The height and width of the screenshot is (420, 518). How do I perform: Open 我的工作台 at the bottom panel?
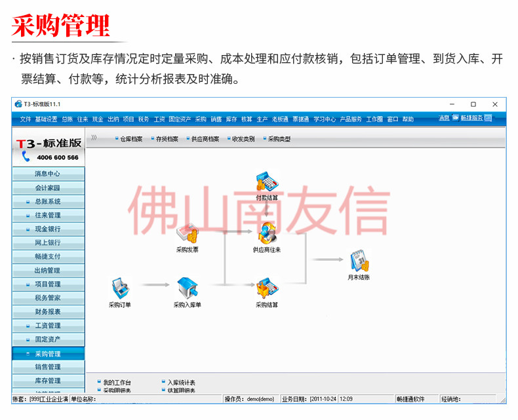point(117,383)
